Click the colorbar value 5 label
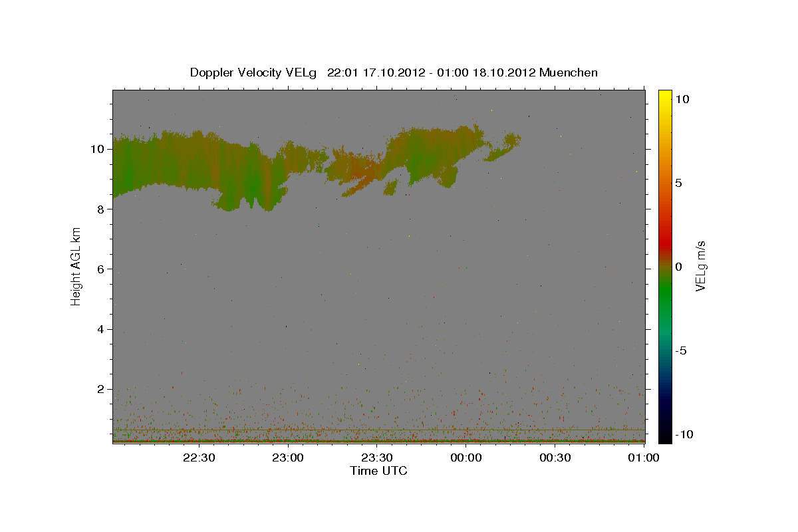This screenshot has height=532, width=798. click(679, 183)
